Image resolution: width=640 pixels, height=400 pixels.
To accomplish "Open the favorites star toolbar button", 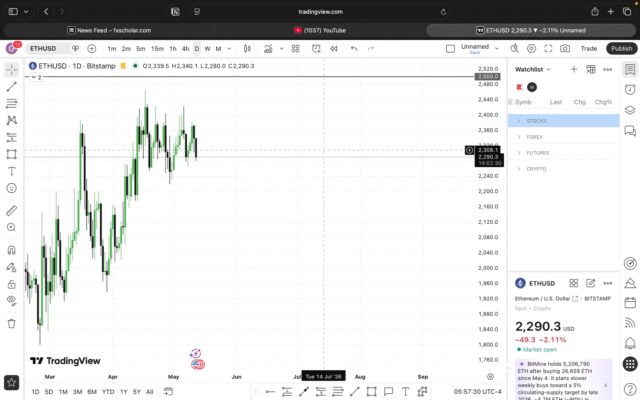I will [x=11, y=382].
